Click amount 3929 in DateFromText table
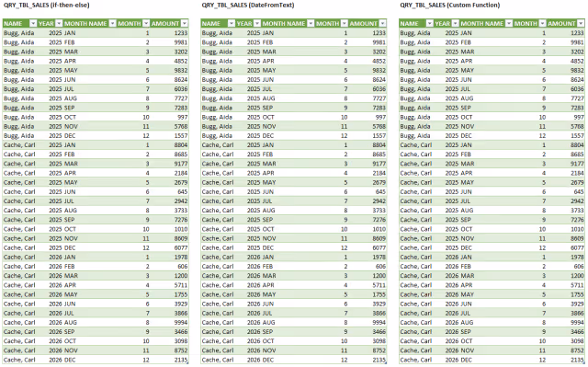The image size is (588, 367). (379, 304)
